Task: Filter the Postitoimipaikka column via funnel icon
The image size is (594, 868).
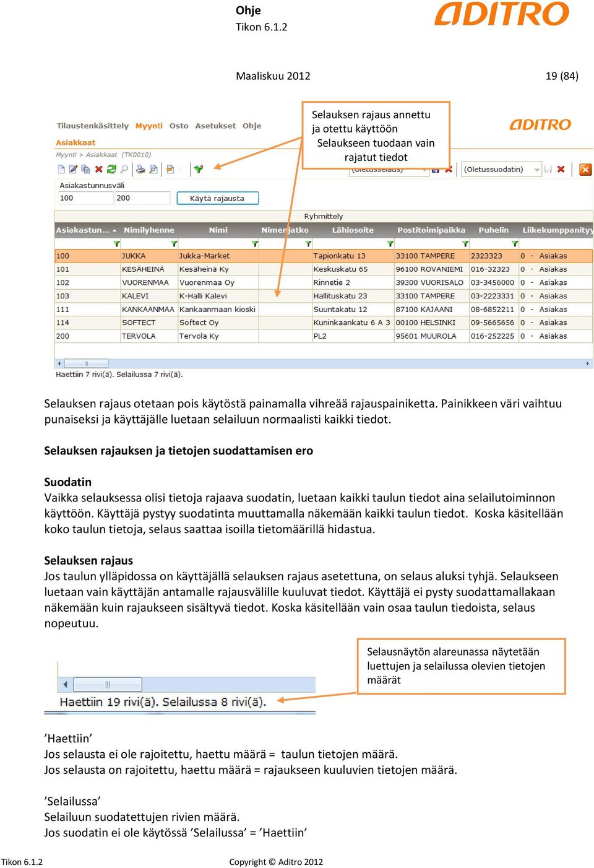Action: [x=465, y=244]
